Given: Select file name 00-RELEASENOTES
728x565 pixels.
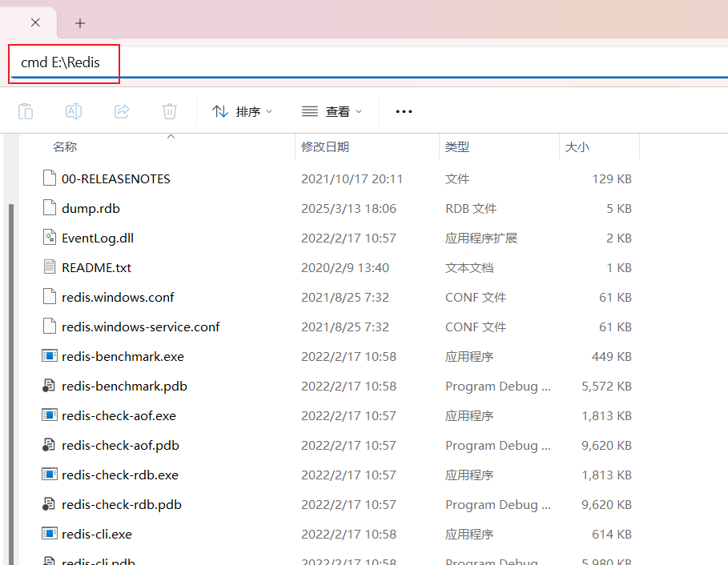Looking at the screenshot, I should point(116,179).
